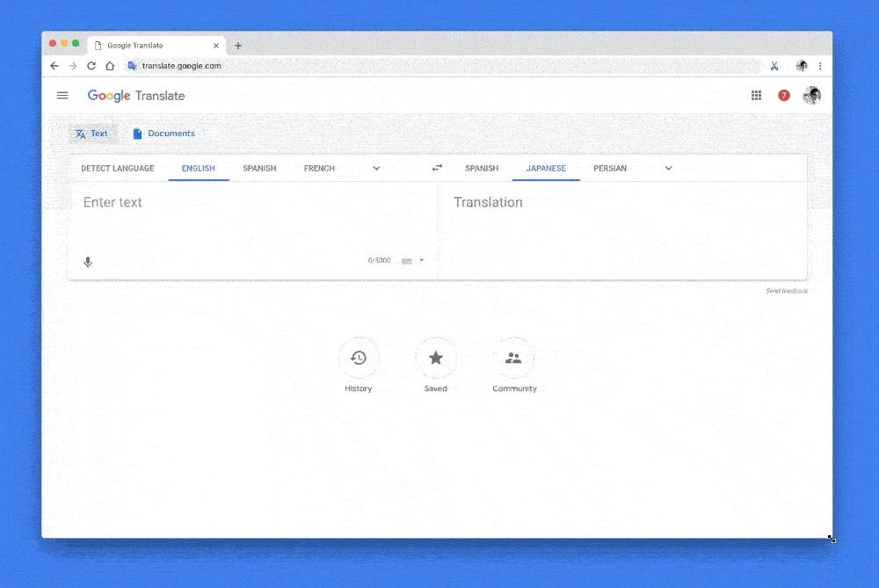
Task: Click the Send feedback link
Action: tap(787, 291)
